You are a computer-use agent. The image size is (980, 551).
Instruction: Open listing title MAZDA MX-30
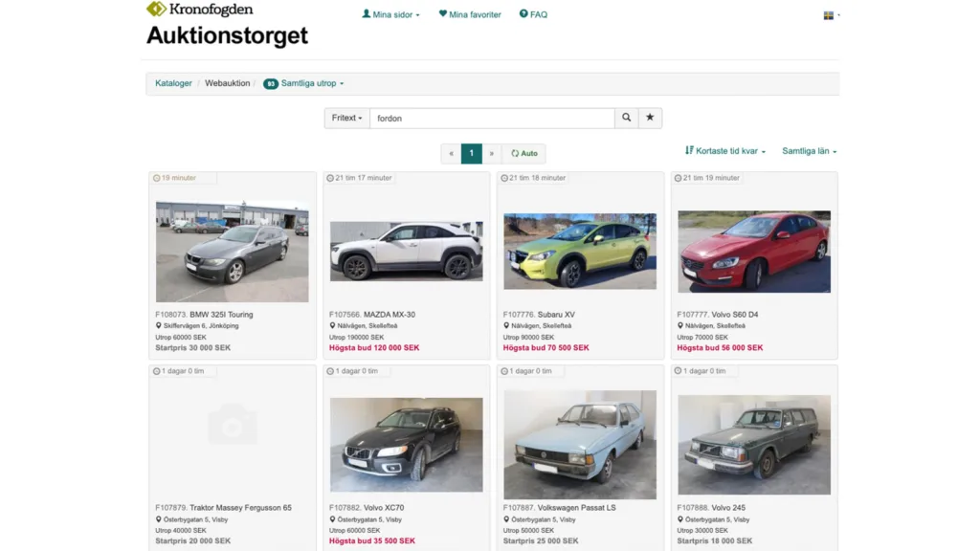[390, 314]
